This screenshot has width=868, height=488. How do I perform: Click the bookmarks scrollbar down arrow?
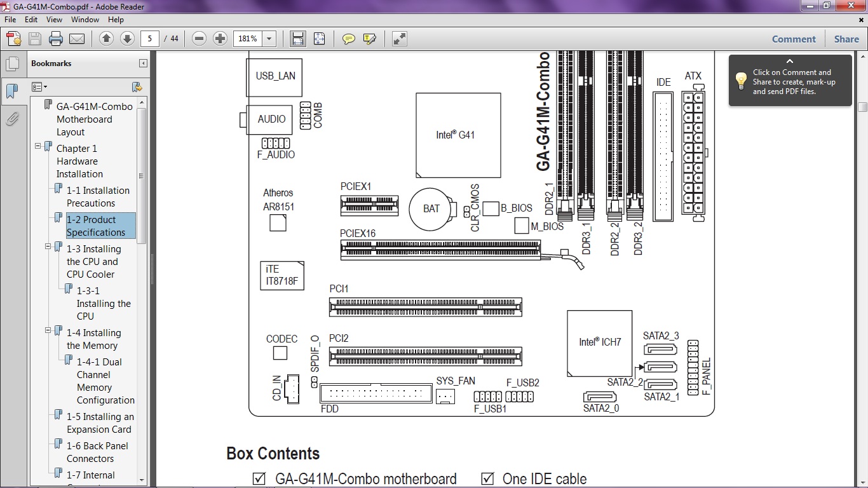point(142,480)
